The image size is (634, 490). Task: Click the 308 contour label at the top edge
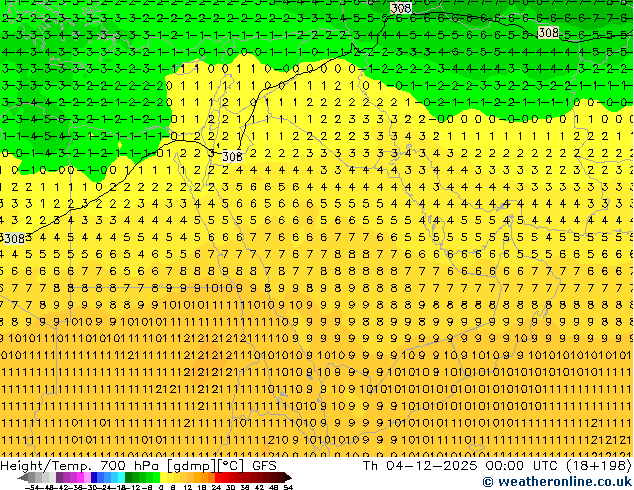point(401,8)
